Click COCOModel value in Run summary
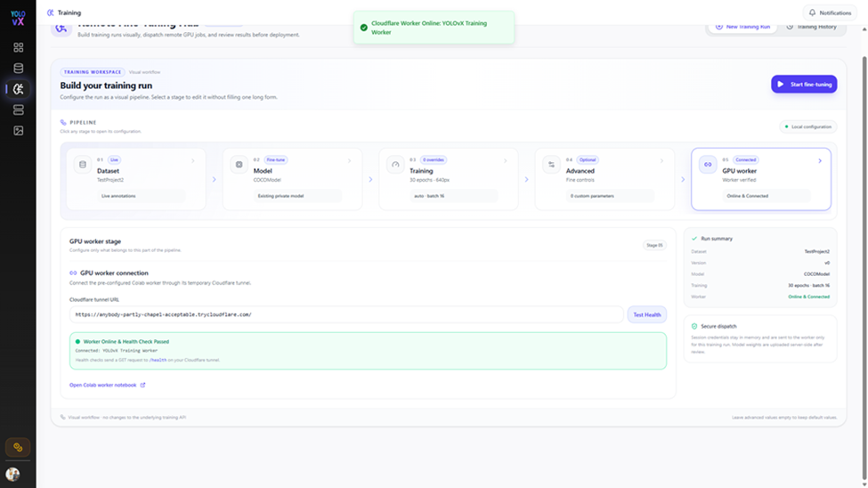 816,274
